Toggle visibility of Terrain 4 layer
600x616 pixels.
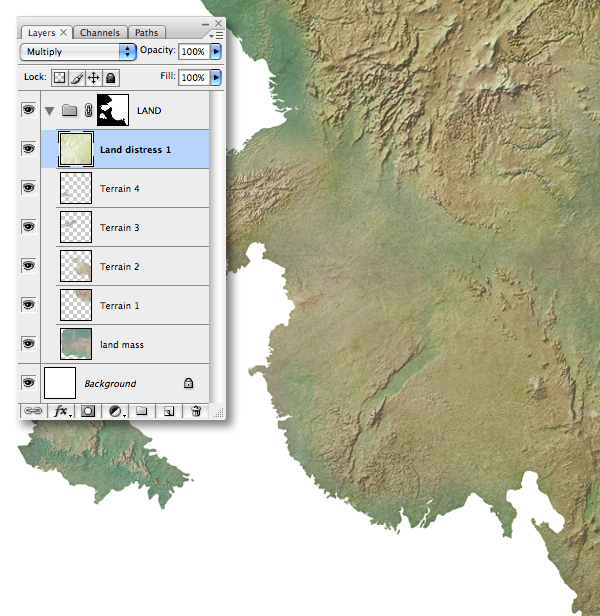(28, 187)
